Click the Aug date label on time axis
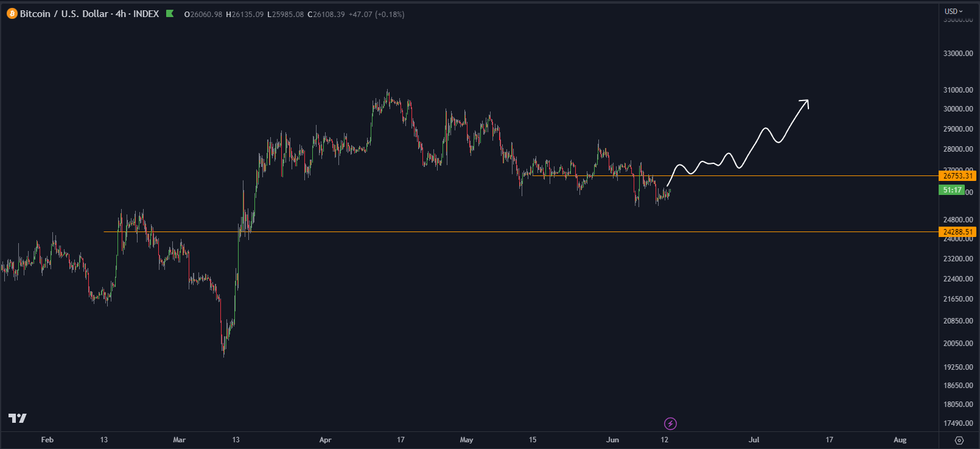Image resolution: width=980 pixels, height=449 pixels. pyautogui.click(x=900, y=440)
